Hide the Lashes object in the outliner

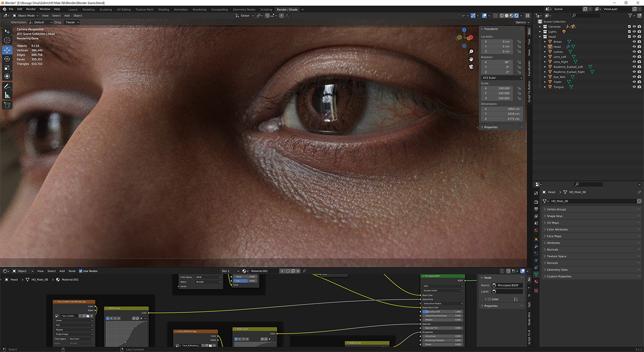[x=635, y=52]
